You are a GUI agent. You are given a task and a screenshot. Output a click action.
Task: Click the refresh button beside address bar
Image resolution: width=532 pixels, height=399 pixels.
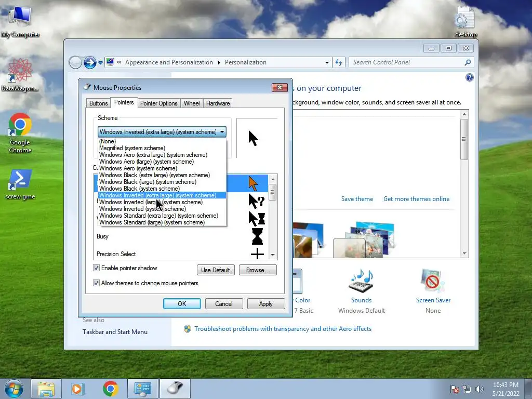(x=339, y=62)
